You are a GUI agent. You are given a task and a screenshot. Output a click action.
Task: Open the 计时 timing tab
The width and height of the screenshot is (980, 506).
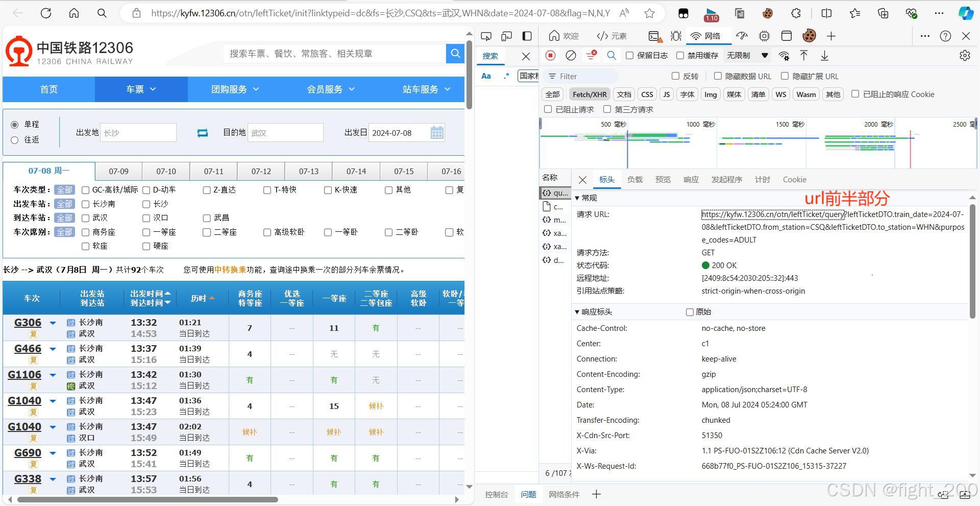tap(763, 180)
